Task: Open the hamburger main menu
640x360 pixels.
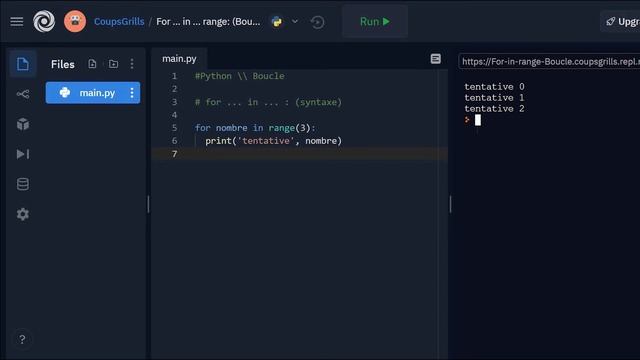Action: pos(17,21)
